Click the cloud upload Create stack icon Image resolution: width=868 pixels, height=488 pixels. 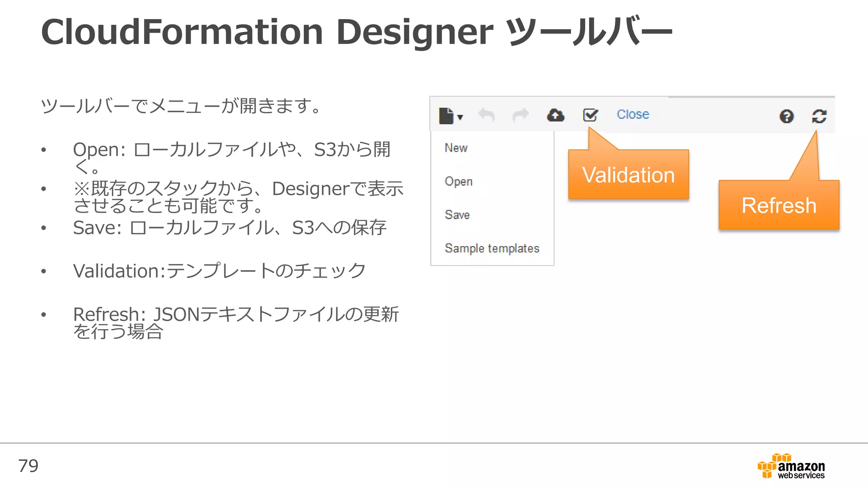tap(555, 115)
